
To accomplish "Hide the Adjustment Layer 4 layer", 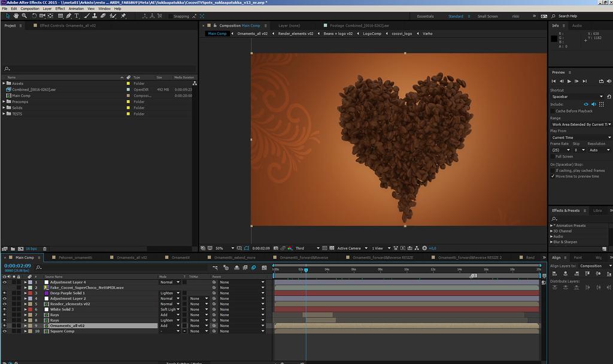I will [5, 283].
